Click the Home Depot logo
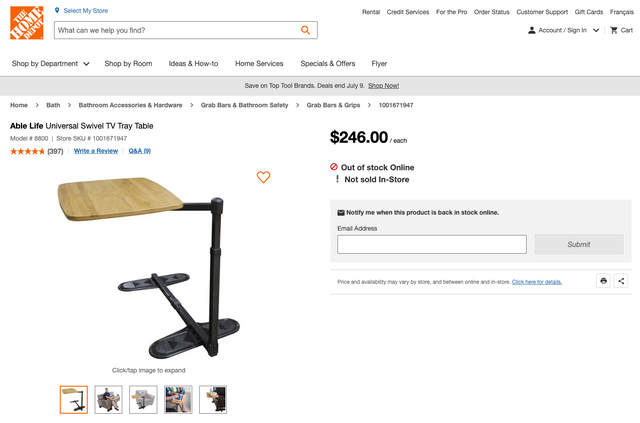The height and width of the screenshot is (423, 640). (27, 23)
